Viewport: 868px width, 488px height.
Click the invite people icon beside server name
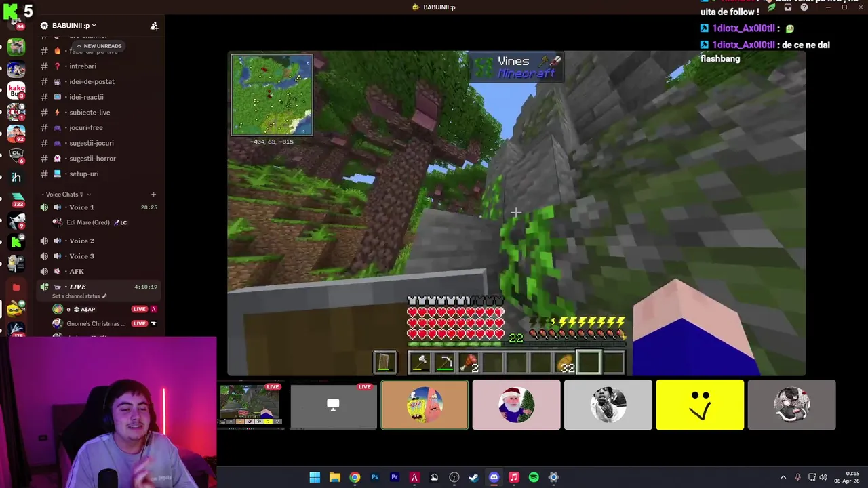click(x=154, y=26)
